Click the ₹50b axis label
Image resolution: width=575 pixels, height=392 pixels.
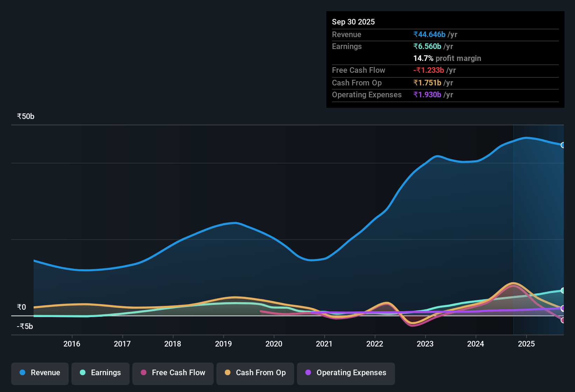(x=25, y=116)
